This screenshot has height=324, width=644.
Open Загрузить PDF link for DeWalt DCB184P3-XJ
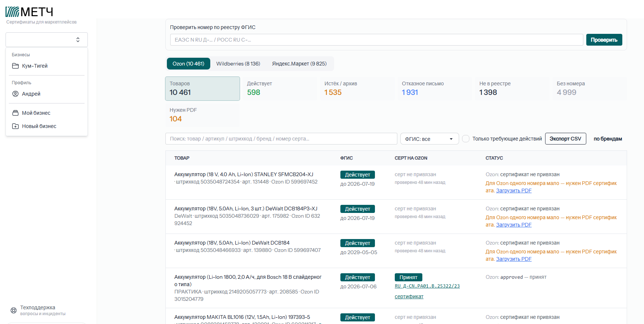[514, 225]
